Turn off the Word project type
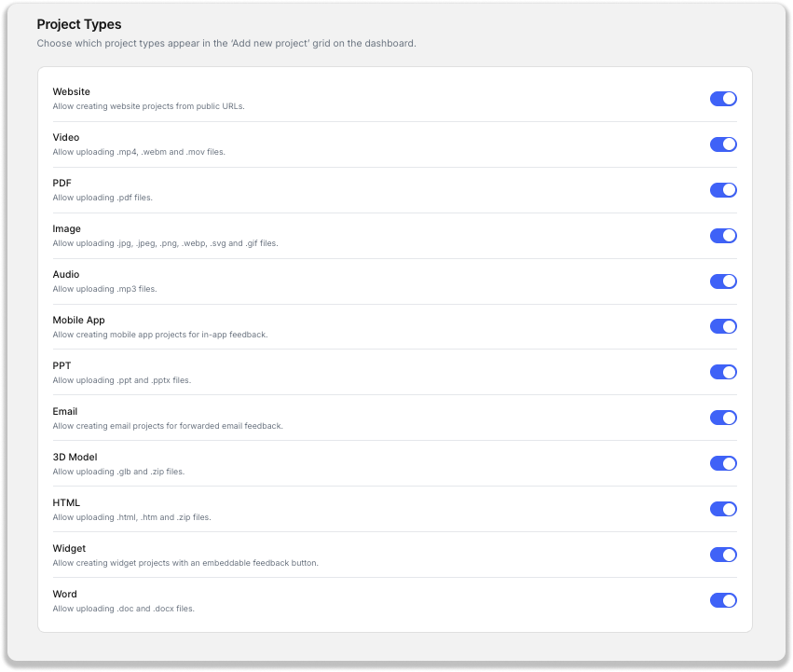793x672 pixels. pyautogui.click(x=723, y=600)
